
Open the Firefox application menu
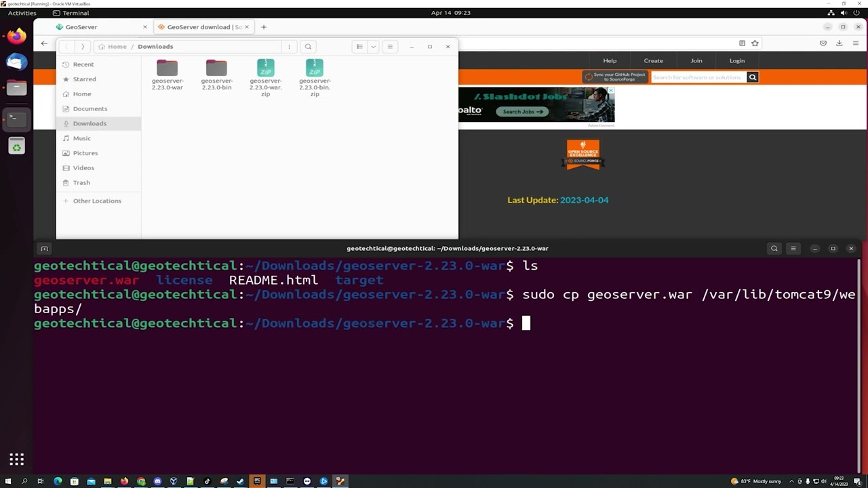pyautogui.click(x=854, y=43)
